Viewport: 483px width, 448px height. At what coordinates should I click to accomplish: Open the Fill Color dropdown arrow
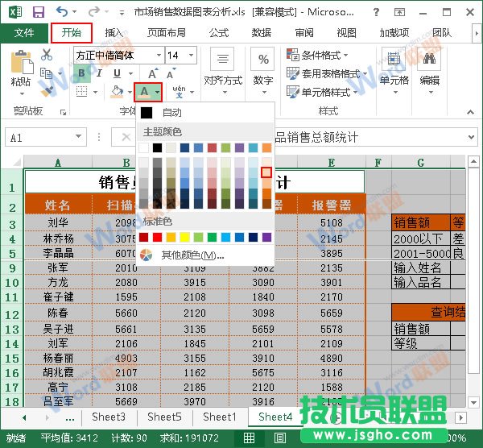(129, 92)
